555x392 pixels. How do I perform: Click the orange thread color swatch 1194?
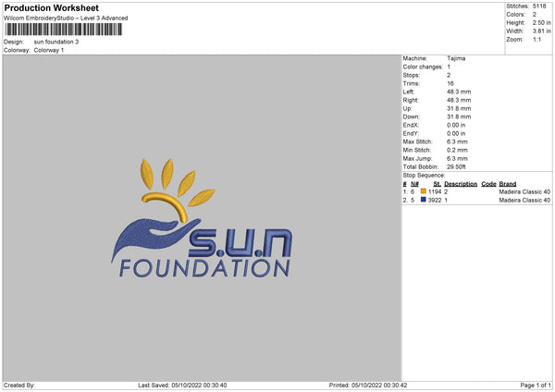coord(424,191)
